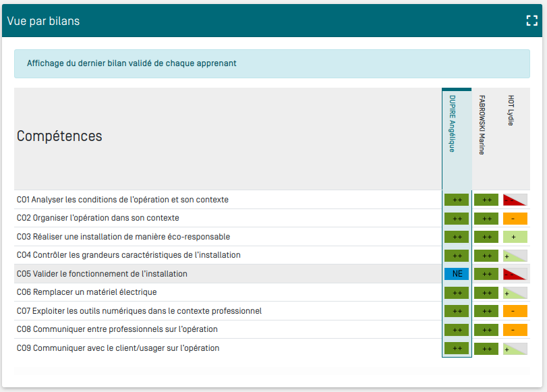Click the Vue par bilans panel title
The width and height of the screenshot is (547, 392).
[x=43, y=21]
